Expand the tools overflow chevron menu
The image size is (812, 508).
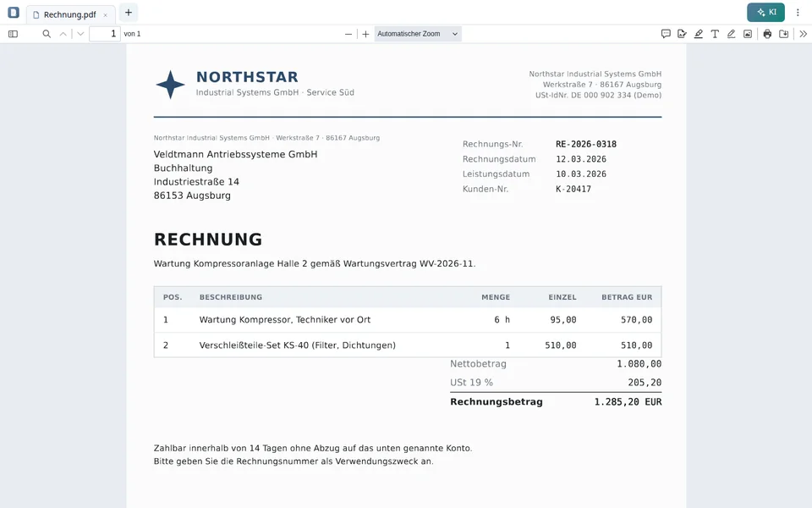[x=804, y=34]
